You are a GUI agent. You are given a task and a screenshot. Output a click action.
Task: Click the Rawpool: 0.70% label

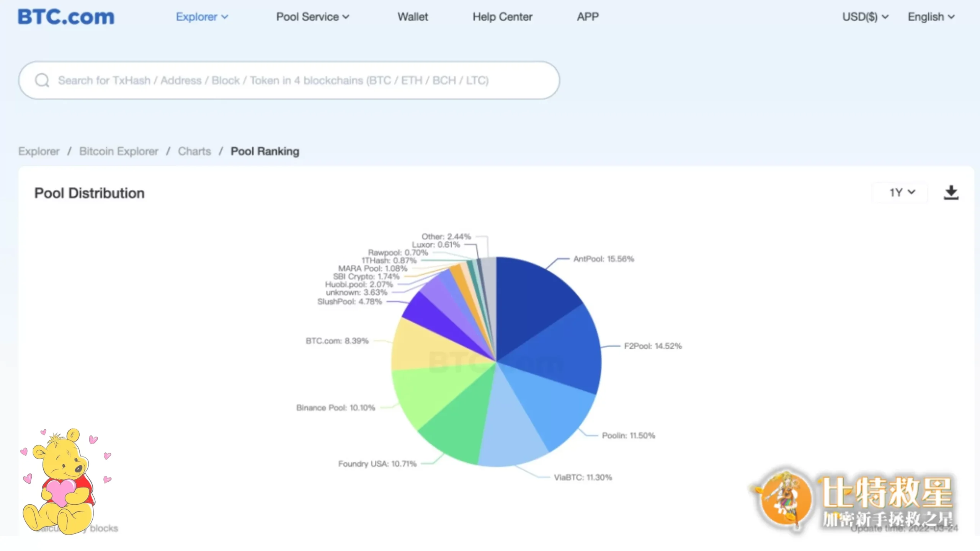click(398, 253)
